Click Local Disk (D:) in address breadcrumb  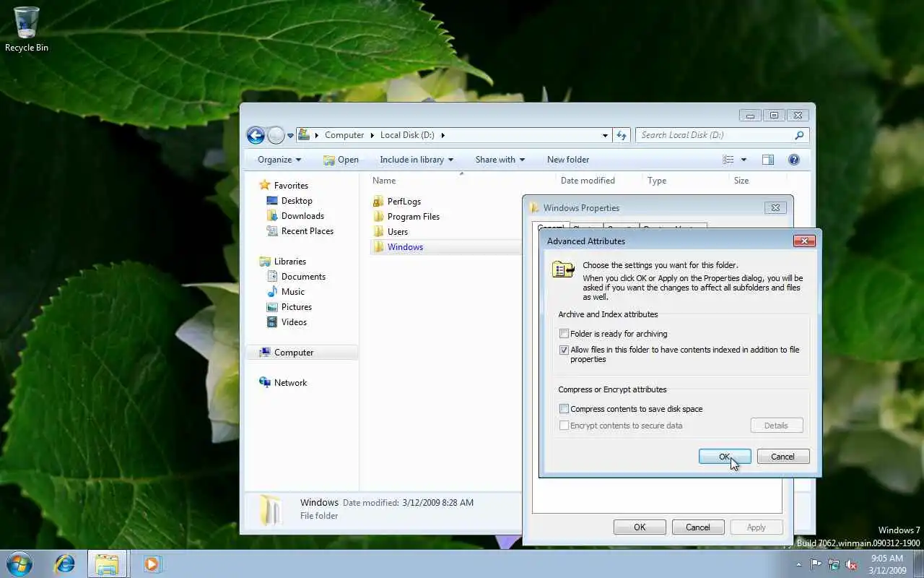(407, 135)
